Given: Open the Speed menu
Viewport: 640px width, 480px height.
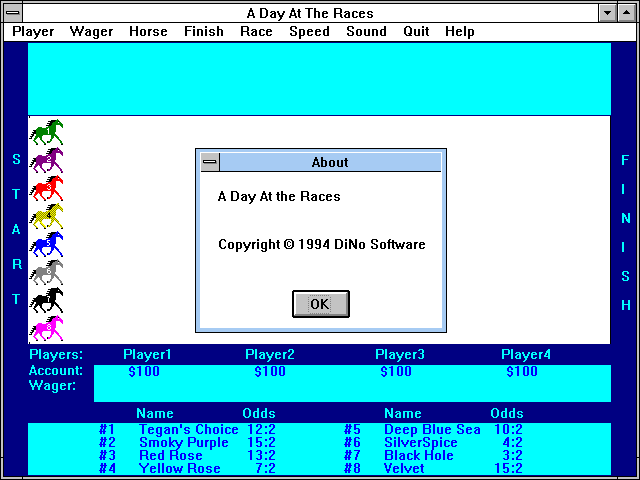Looking at the screenshot, I should point(309,32).
